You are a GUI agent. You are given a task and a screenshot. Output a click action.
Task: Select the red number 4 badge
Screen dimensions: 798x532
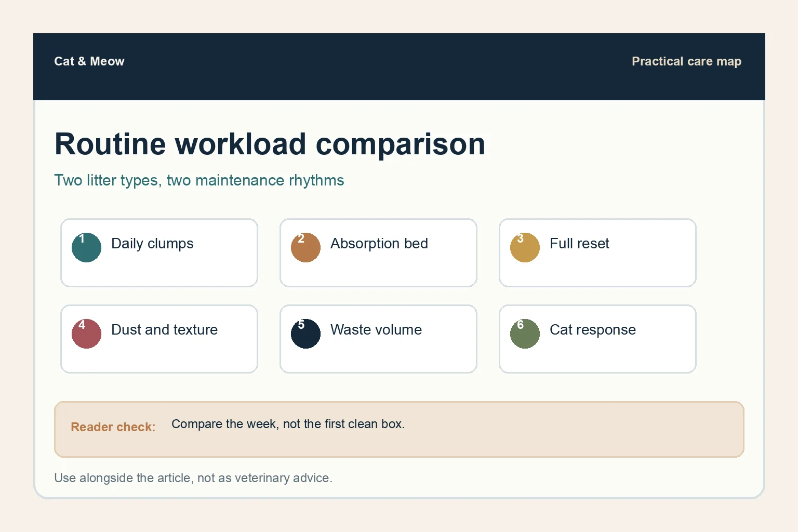click(86, 334)
